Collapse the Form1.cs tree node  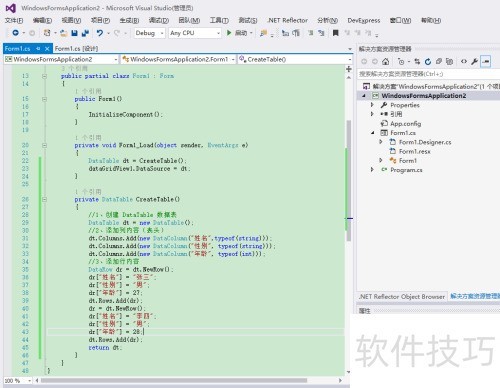pos(372,133)
